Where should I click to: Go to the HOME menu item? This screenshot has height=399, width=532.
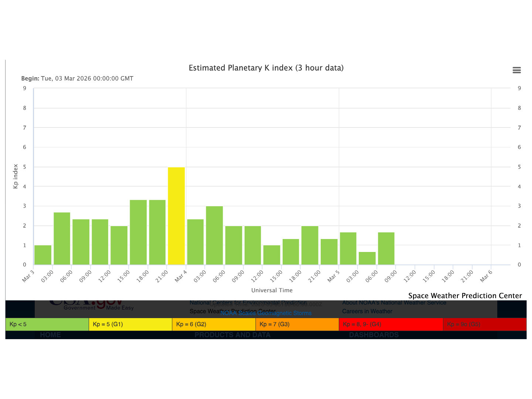50,335
